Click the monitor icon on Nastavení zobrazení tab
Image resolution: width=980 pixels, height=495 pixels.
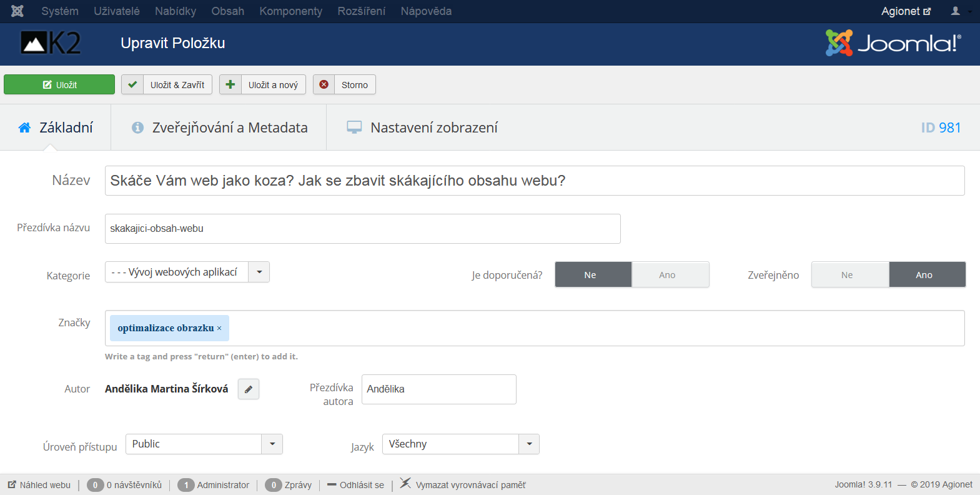click(354, 127)
